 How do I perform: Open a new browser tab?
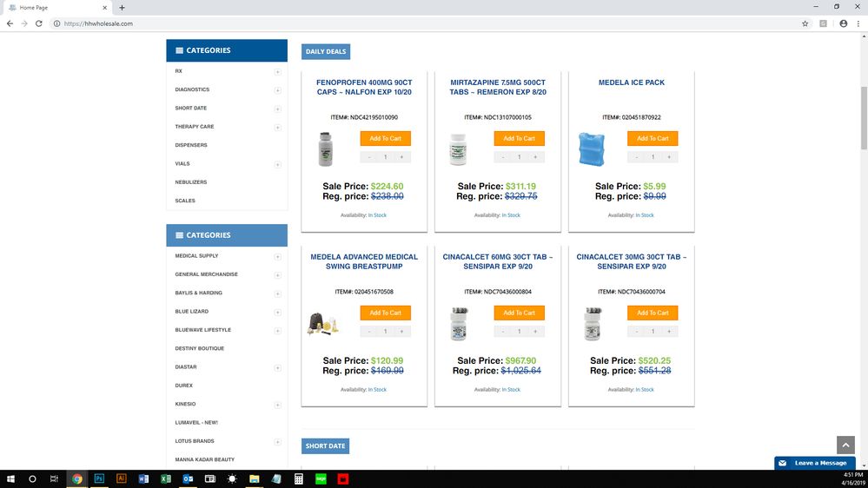point(122,8)
